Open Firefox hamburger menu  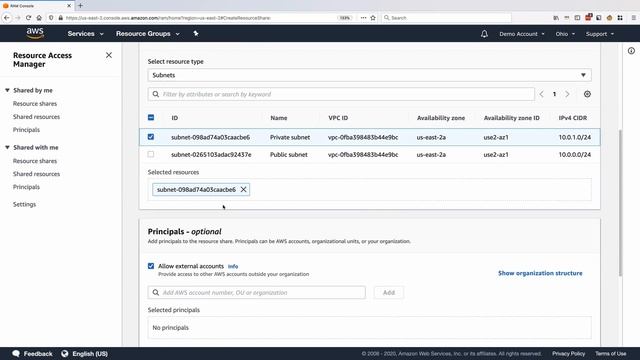(633, 18)
